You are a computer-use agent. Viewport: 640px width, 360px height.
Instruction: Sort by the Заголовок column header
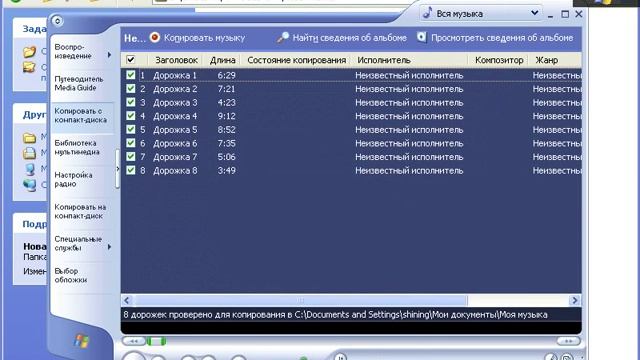(x=176, y=60)
